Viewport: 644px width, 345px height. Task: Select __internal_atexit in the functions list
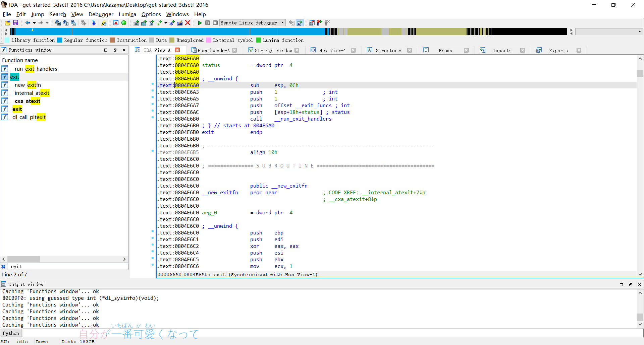click(30, 93)
